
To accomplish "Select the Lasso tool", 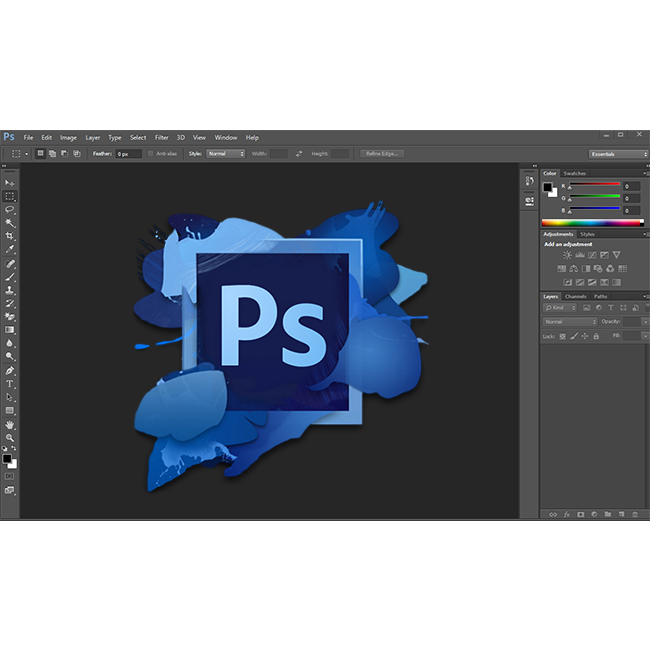I will click(x=10, y=210).
